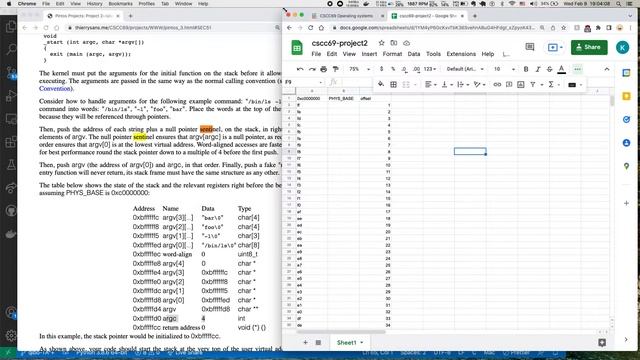Print the cscc69-project2 spreadsheet

tap(324, 69)
